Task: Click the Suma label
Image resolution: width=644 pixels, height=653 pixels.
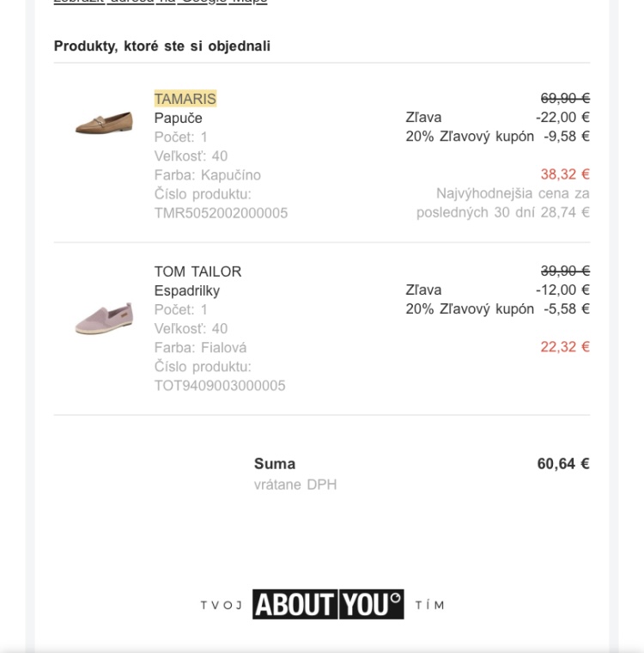Action: click(x=275, y=464)
